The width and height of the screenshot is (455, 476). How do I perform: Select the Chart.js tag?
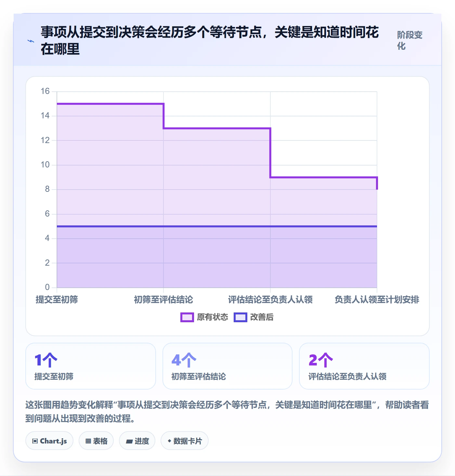point(49,441)
